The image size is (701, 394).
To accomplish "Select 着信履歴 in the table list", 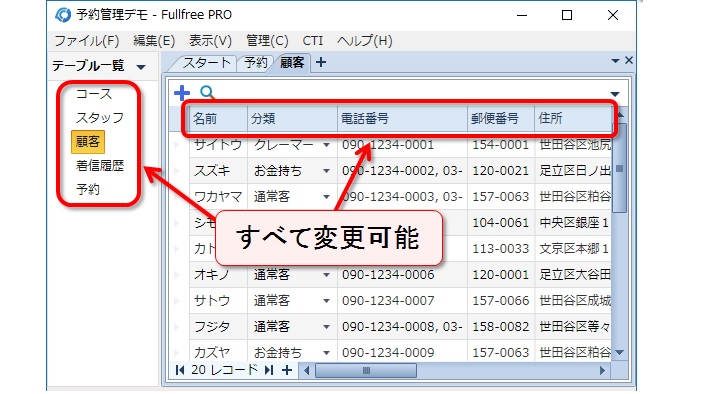I will click(x=100, y=166).
